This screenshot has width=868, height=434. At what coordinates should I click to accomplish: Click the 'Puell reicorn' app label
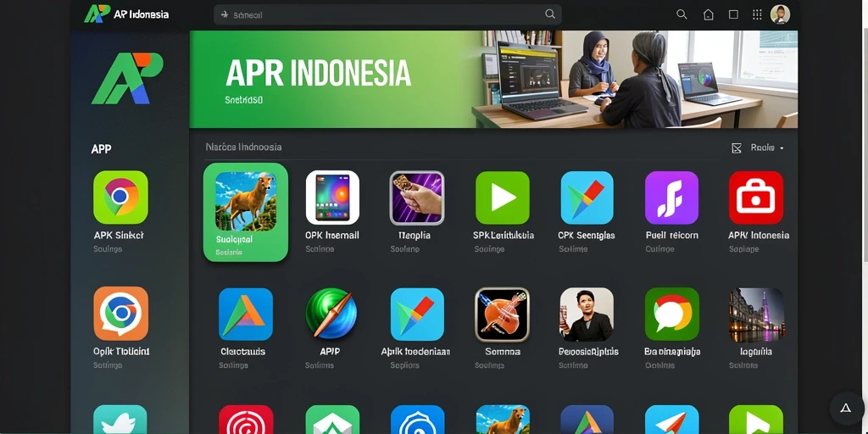pos(671,236)
